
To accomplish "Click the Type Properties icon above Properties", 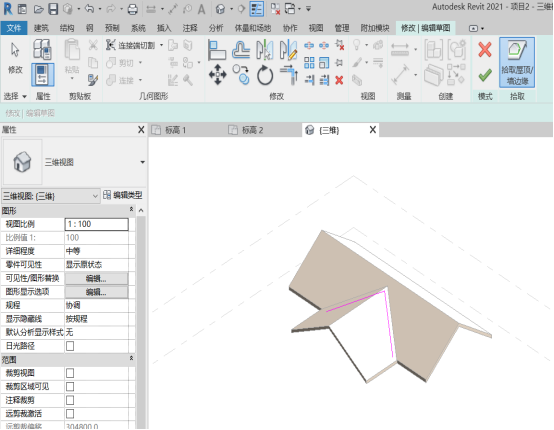I will (42, 49).
